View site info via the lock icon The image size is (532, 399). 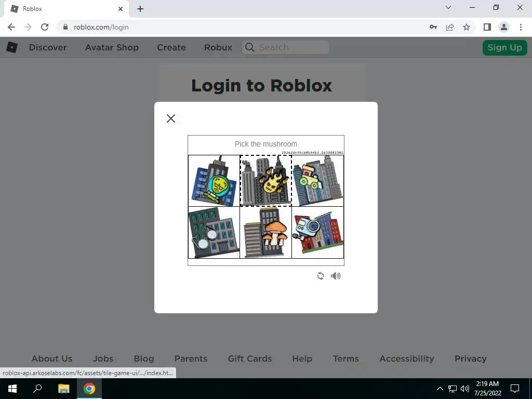[x=65, y=27]
